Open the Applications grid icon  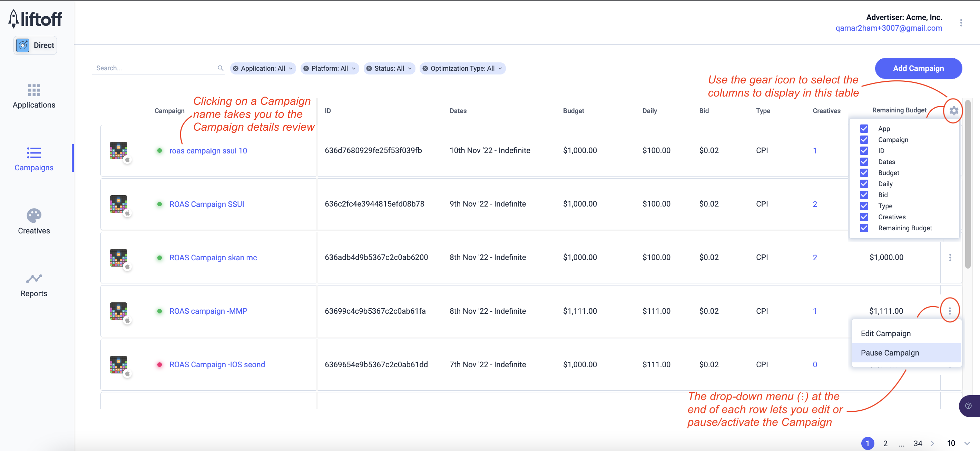point(34,90)
